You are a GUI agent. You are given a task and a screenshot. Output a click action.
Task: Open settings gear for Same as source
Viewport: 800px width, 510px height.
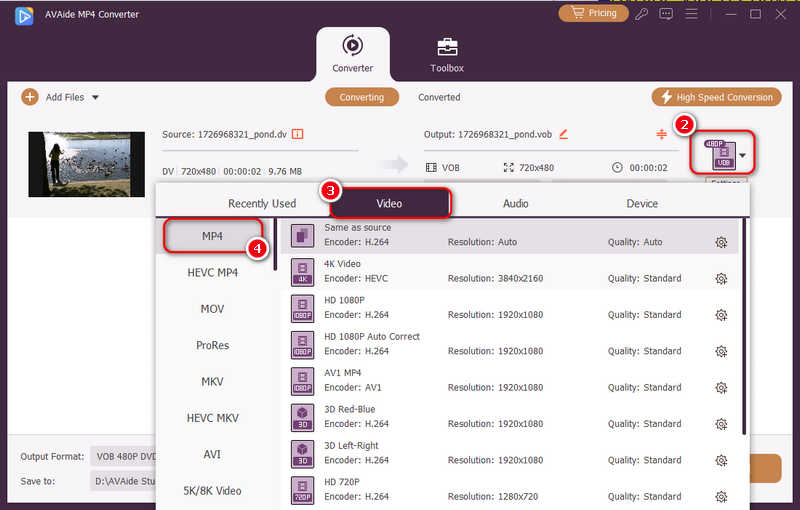click(x=721, y=242)
